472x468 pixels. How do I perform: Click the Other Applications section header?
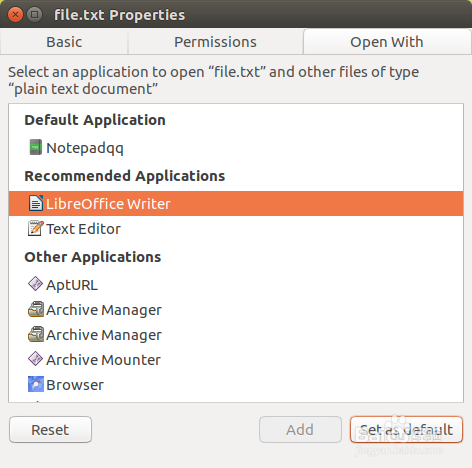coord(93,257)
